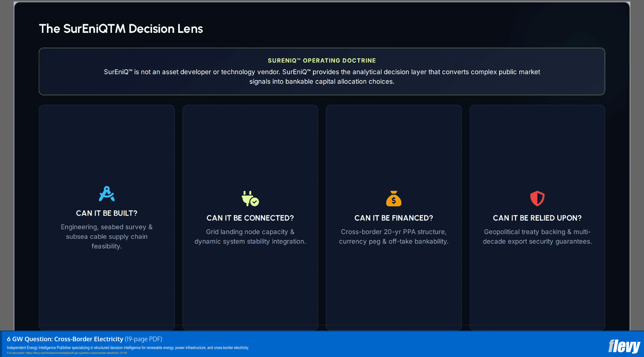Click the doctrine paragraph about analytical decision layer
The height and width of the screenshot is (357, 644).
[x=322, y=77]
